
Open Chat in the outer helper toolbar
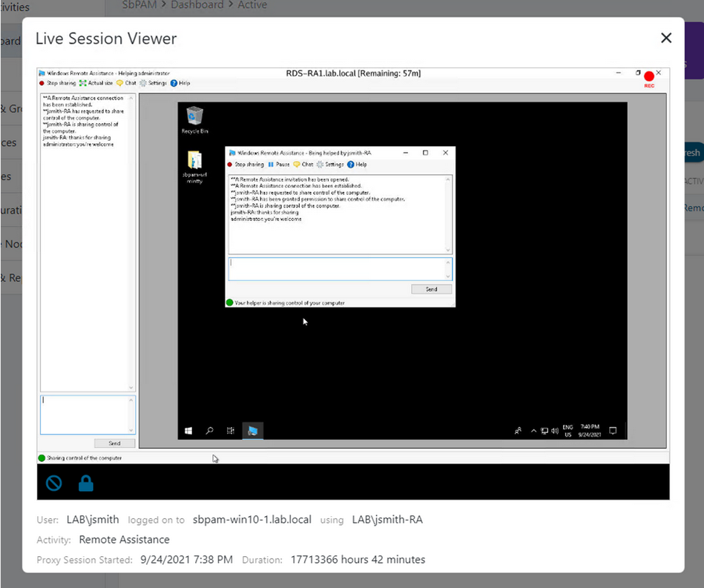(126, 83)
